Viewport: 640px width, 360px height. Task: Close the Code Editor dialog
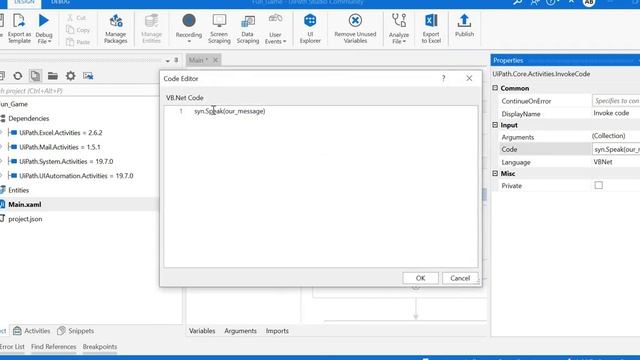469,78
